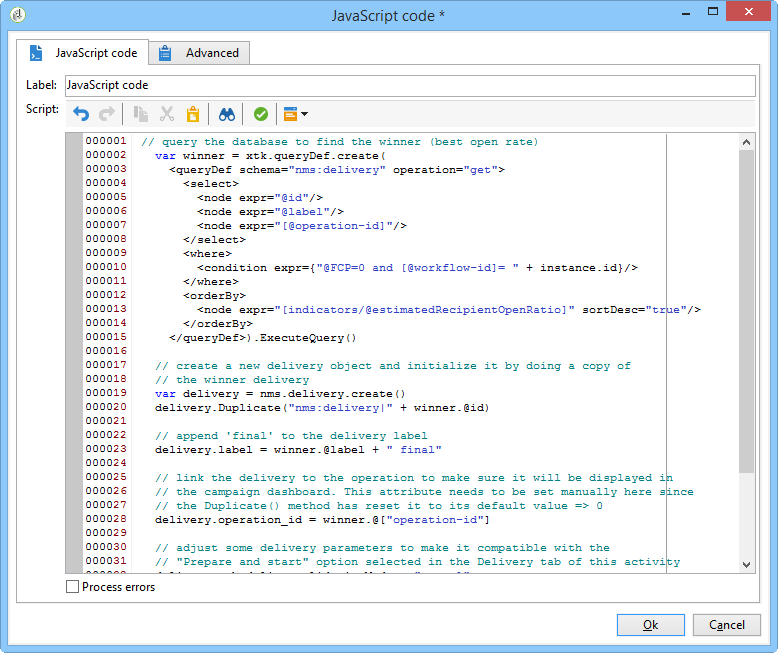Select the JavaScript code tab

[84, 53]
